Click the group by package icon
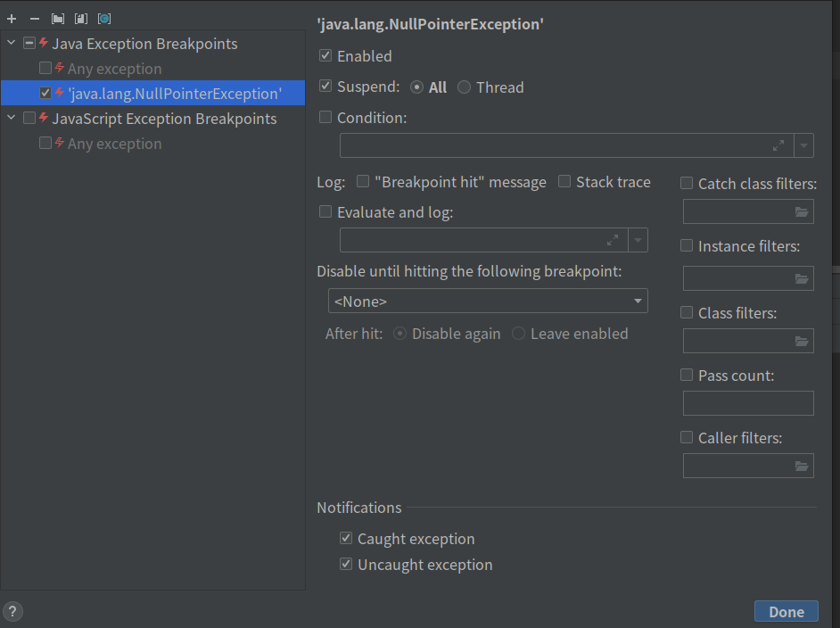Screen dimensions: 840x628 click(58, 19)
